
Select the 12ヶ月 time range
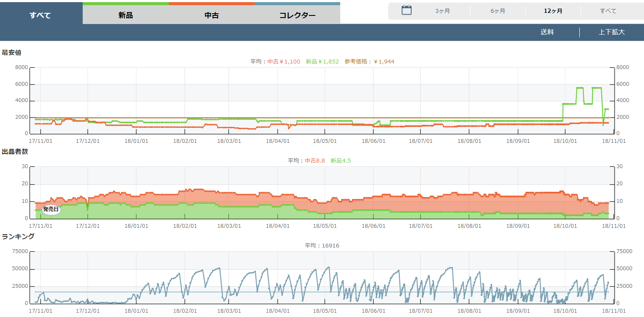point(553,11)
